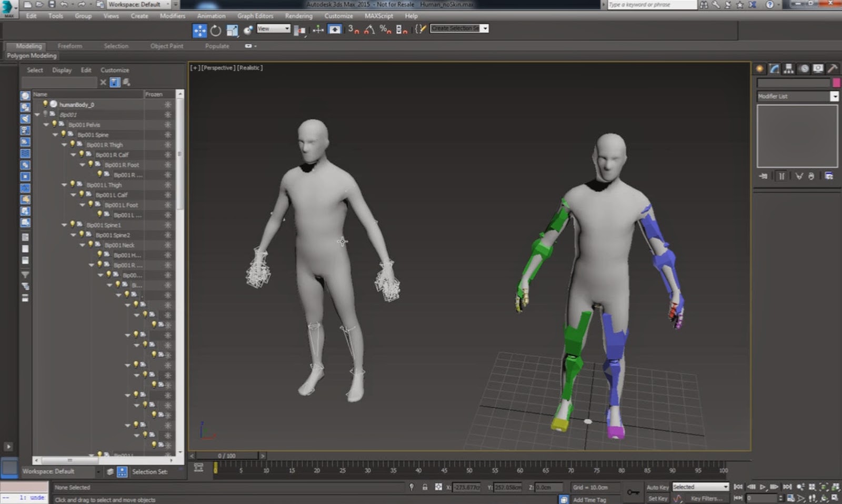Activate the Select and Scale tool
The width and height of the screenshot is (842, 504).
tap(232, 31)
